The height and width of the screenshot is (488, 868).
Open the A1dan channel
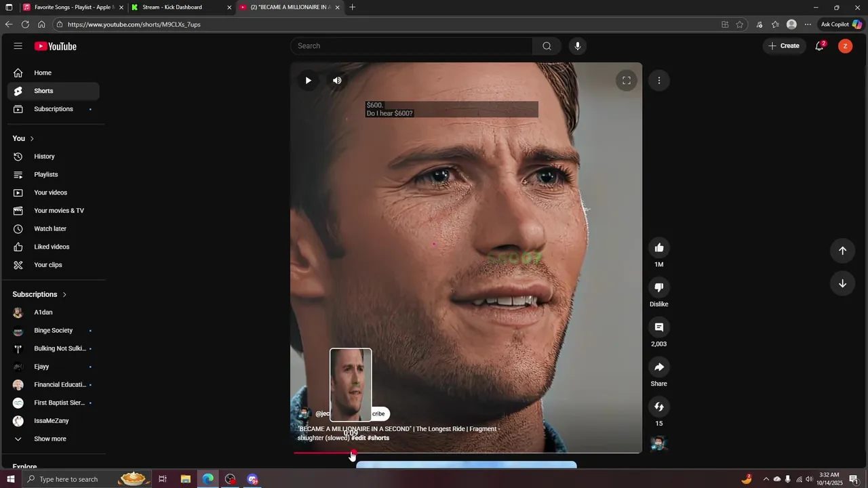pyautogui.click(x=54, y=312)
